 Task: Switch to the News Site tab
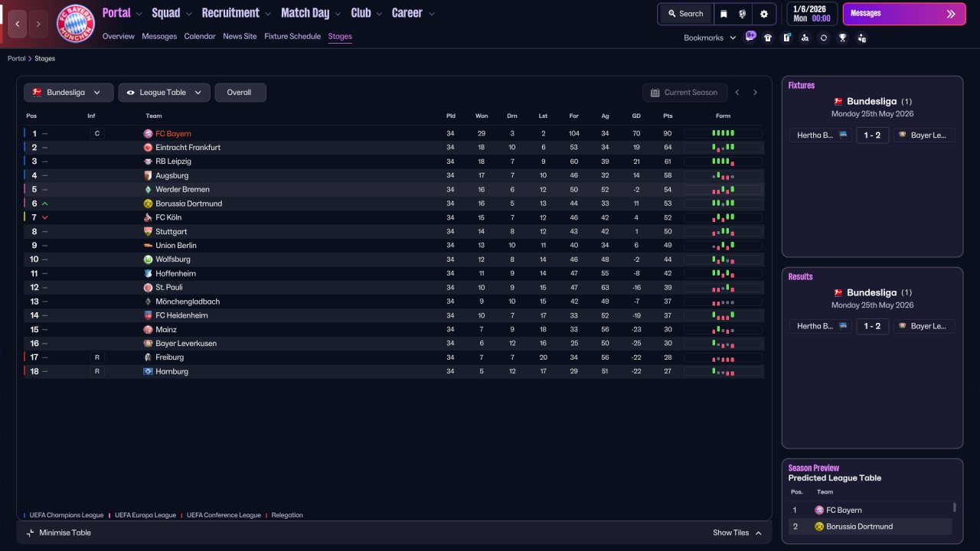coord(240,36)
